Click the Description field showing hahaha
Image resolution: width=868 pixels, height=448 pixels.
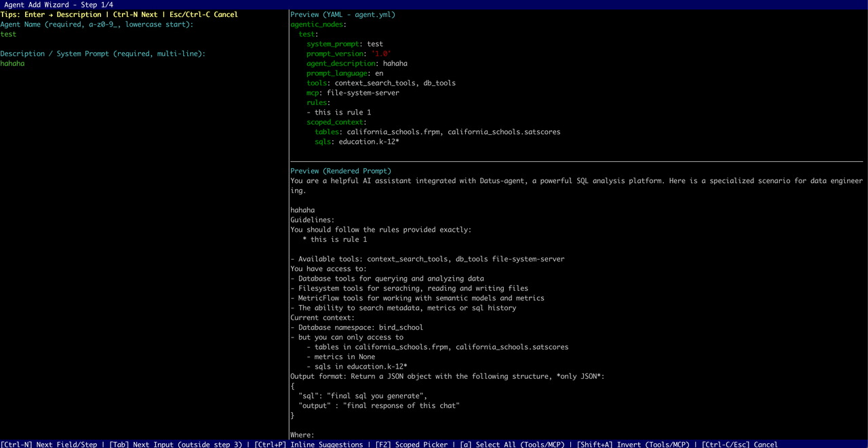[13, 63]
